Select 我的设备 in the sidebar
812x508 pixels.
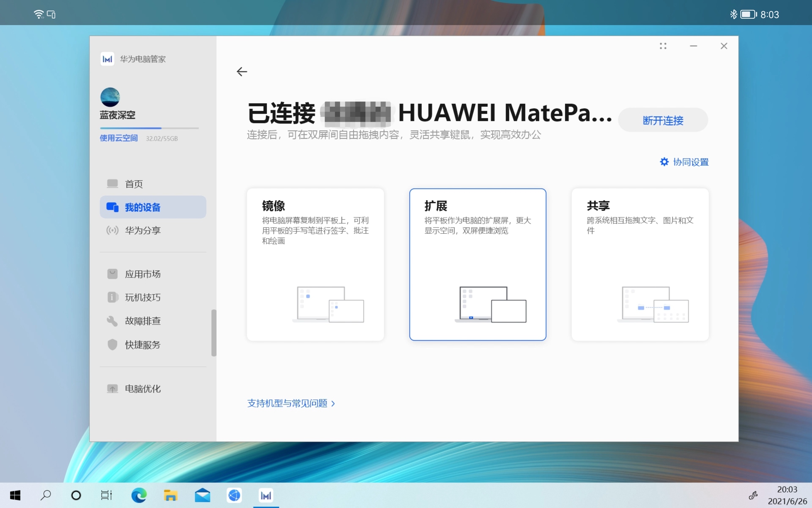click(153, 207)
